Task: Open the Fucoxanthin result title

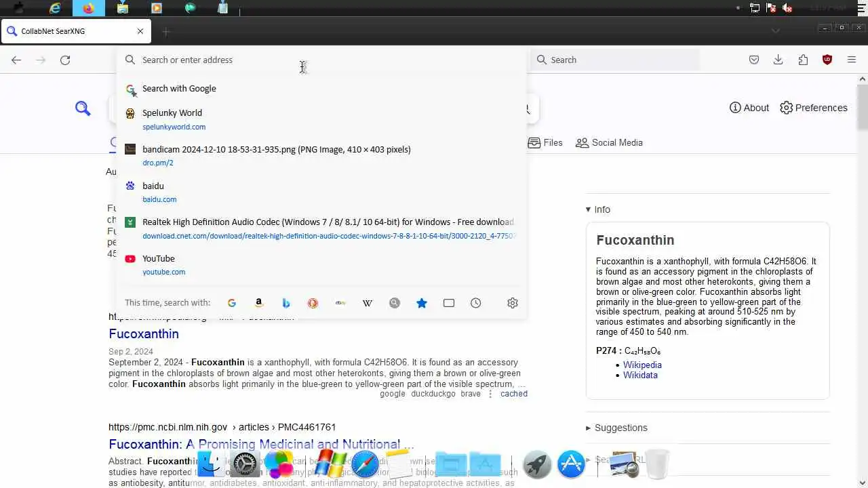Action: (x=144, y=333)
